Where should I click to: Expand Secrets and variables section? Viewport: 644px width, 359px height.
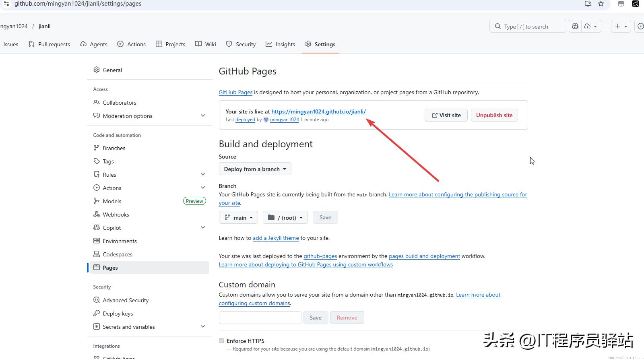tap(203, 327)
